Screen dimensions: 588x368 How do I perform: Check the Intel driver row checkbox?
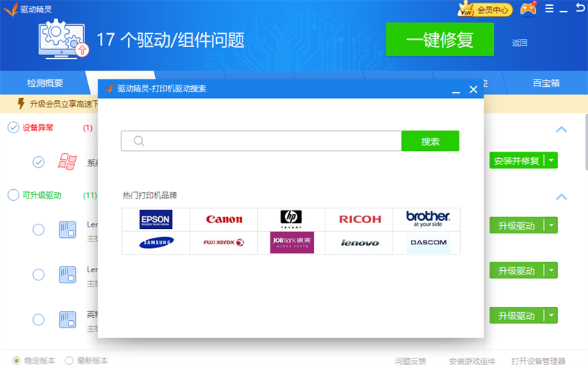tap(38, 319)
